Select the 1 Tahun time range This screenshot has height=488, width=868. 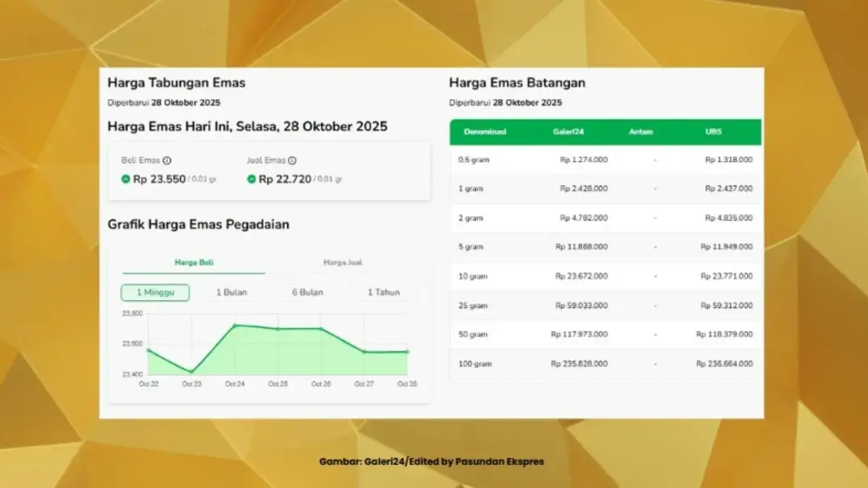click(x=383, y=293)
